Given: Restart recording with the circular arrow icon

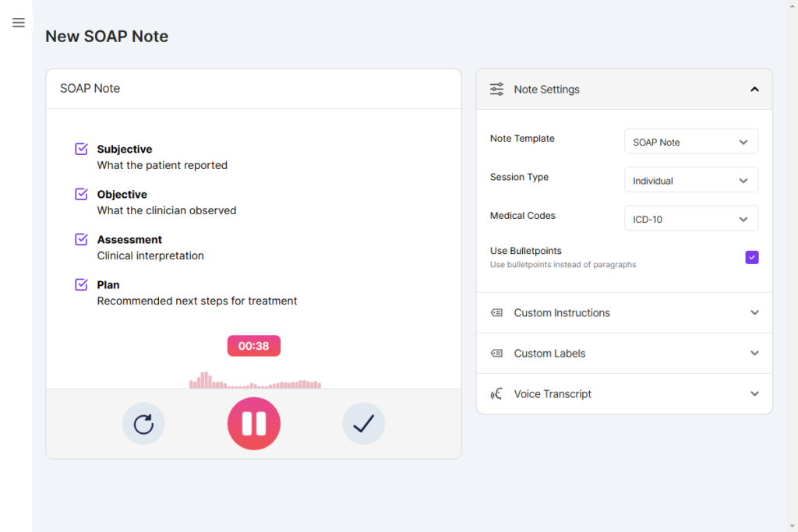Looking at the screenshot, I should [143, 423].
